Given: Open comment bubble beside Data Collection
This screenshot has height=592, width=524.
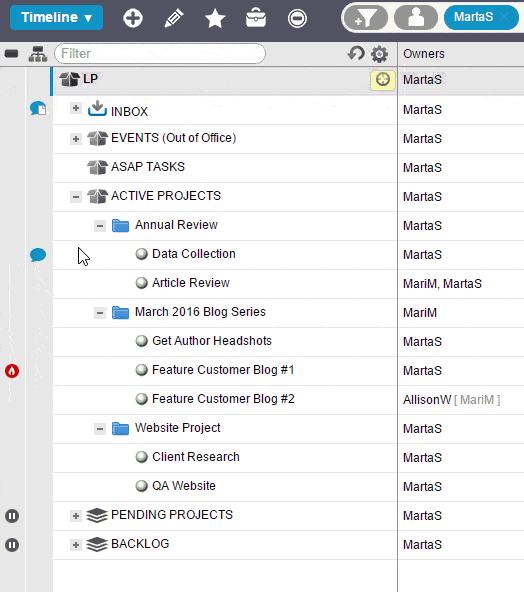Looking at the screenshot, I should (38, 255).
